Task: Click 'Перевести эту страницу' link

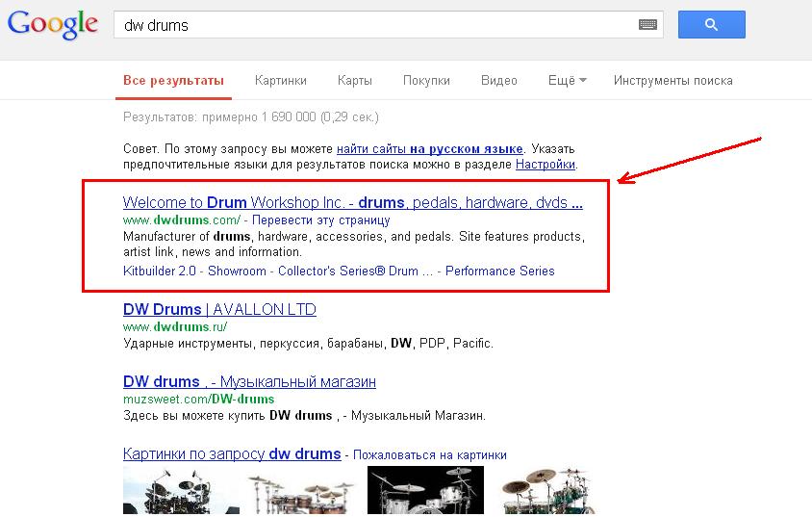Action: pyautogui.click(x=320, y=220)
